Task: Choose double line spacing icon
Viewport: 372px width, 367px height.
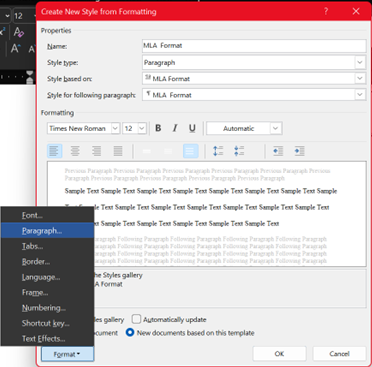Action: point(190,151)
